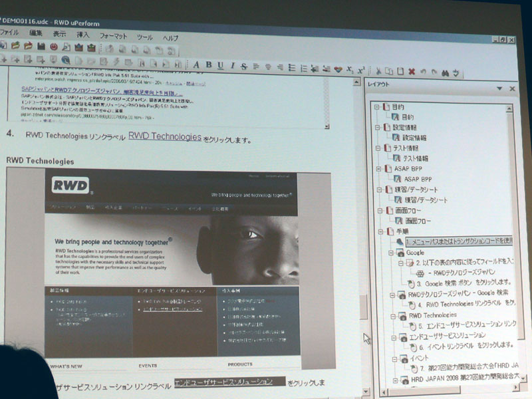
Task: Toggle underline formatting
Action: click(221, 65)
